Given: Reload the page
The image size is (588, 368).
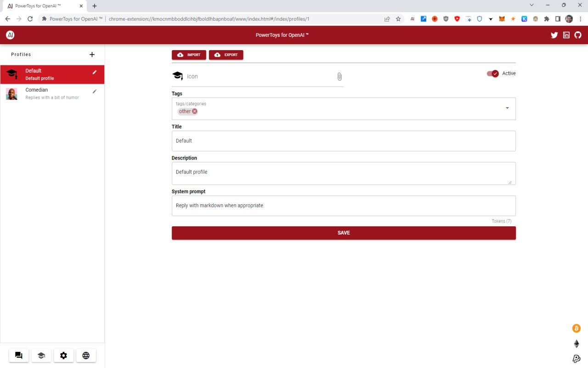Looking at the screenshot, I should [x=30, y=19].
